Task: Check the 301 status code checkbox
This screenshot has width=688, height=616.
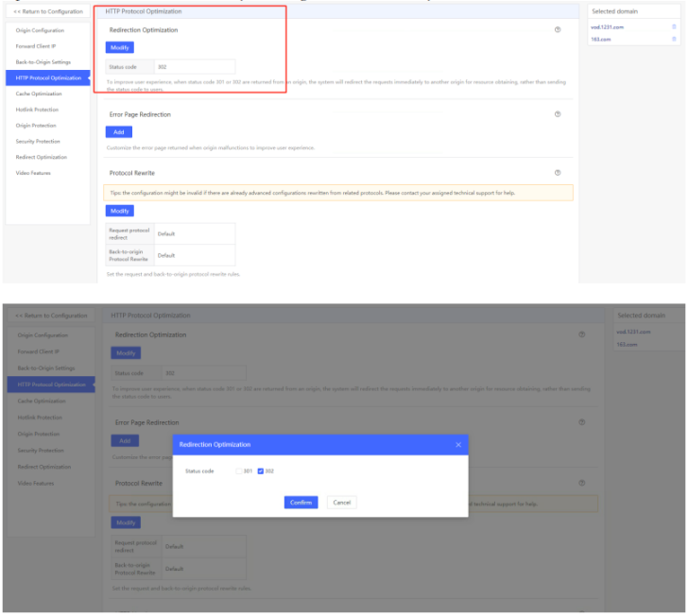Action: (x=238, y=471)
